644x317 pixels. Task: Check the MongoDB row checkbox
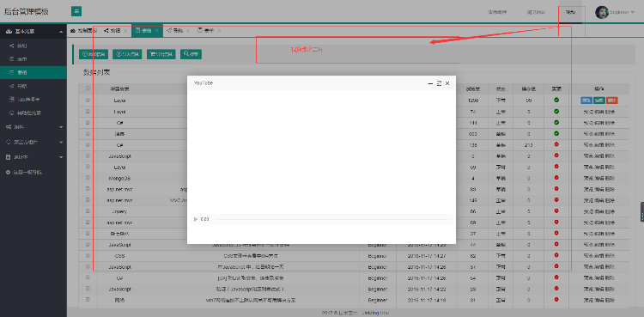88,178
